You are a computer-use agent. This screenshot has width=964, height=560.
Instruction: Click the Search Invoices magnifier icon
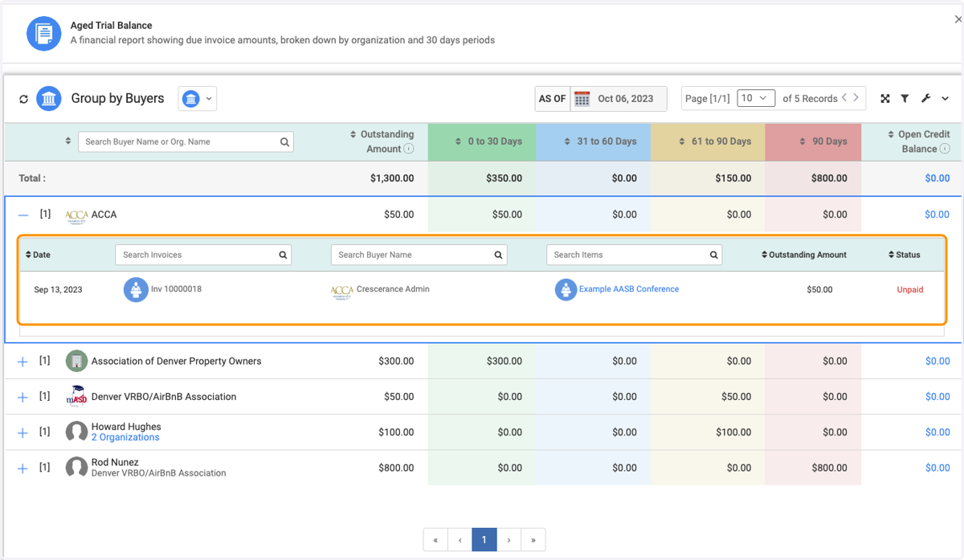coord(283,255)
